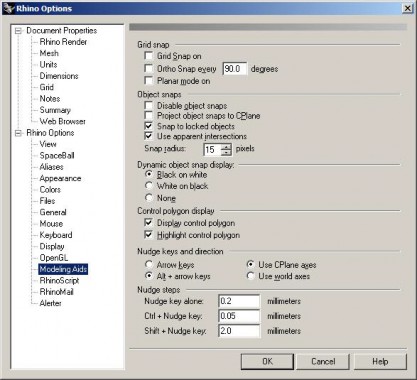Select Display in the tree

52,246
